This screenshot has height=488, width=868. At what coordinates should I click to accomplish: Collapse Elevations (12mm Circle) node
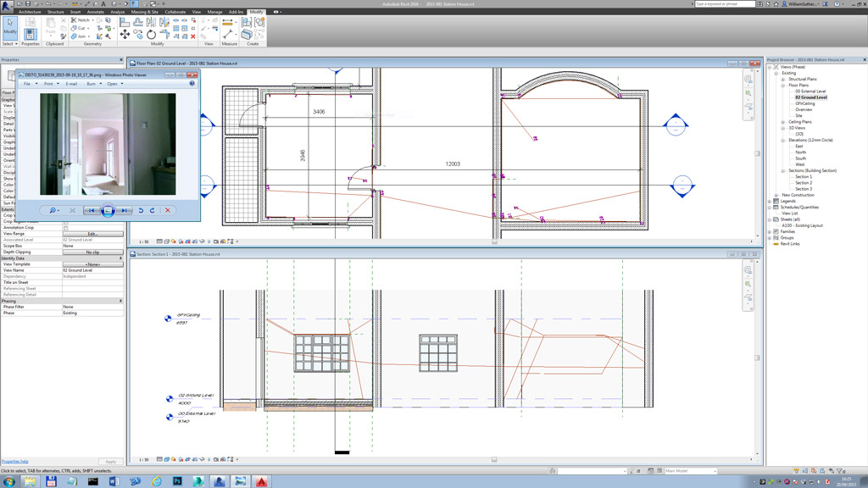click(x=782, y=140)
